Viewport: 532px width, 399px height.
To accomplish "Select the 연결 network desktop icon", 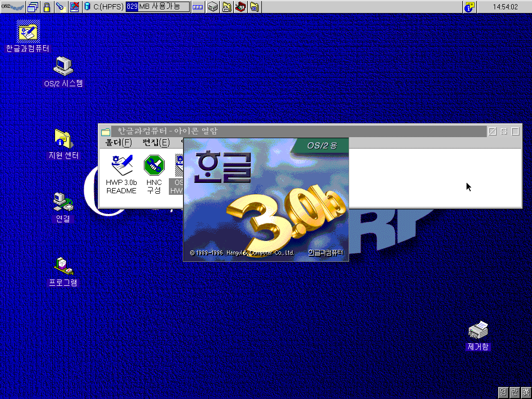I will tap(63, 207).
